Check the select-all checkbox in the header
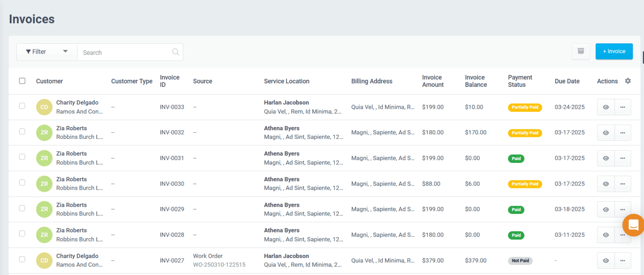 (22, 80)
